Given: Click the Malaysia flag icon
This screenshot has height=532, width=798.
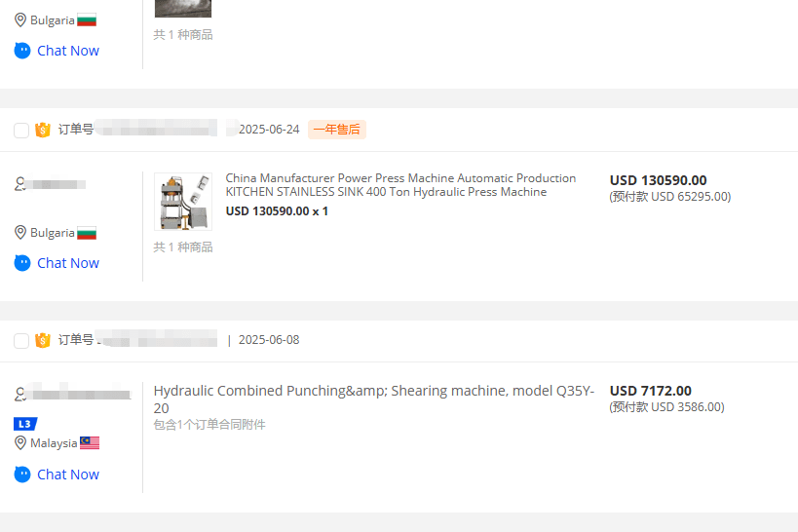Looking at the screenshot, I should coord(90,443).
